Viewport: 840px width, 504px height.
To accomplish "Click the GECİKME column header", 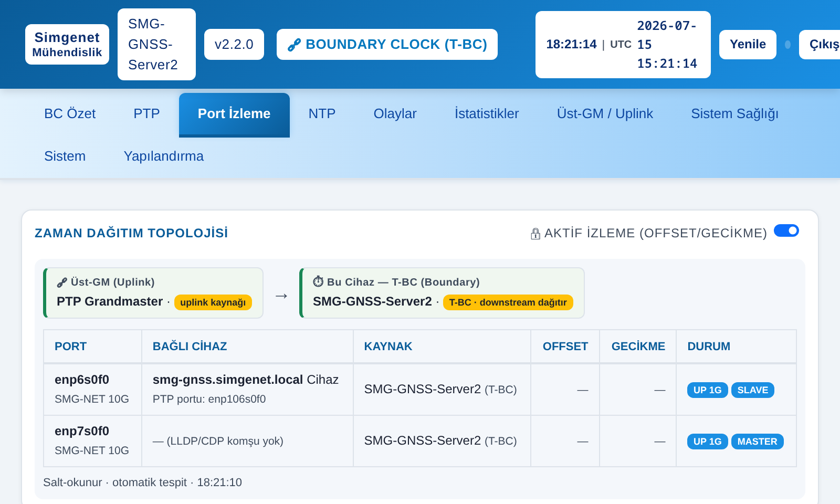I will coord(638,346).
